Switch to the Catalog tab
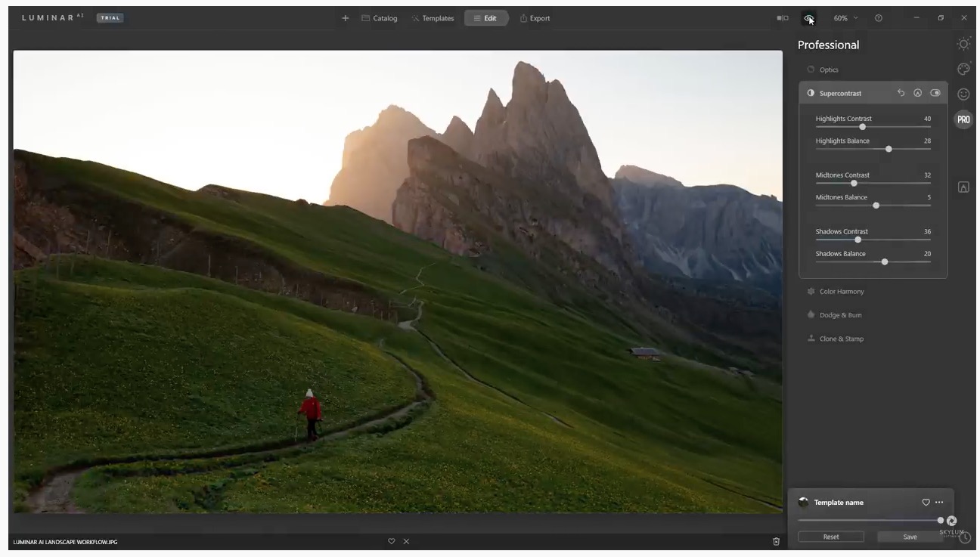This screenshot has height=557, width=980. (x=379, y=18)
